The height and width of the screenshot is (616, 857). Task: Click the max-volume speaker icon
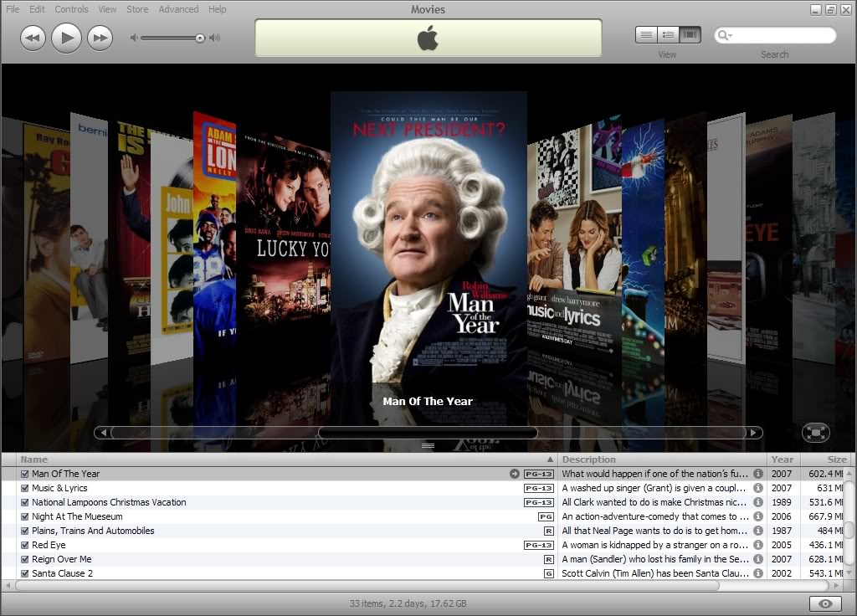pyautogui.click(x=215, y=38)
